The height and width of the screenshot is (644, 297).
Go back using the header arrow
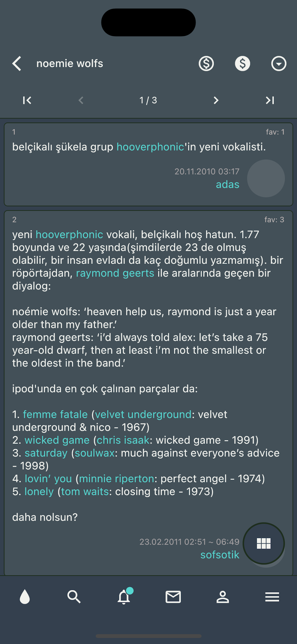pyautogui.click(x=17, y=64)
